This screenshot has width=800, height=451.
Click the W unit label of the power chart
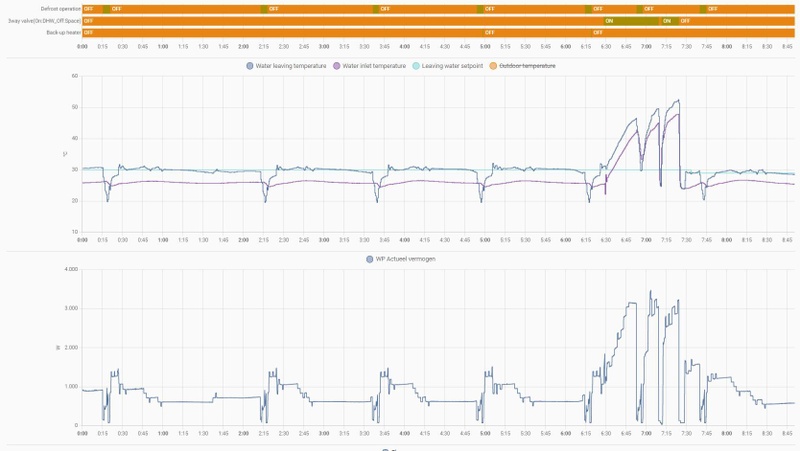[x=58, y=347]
